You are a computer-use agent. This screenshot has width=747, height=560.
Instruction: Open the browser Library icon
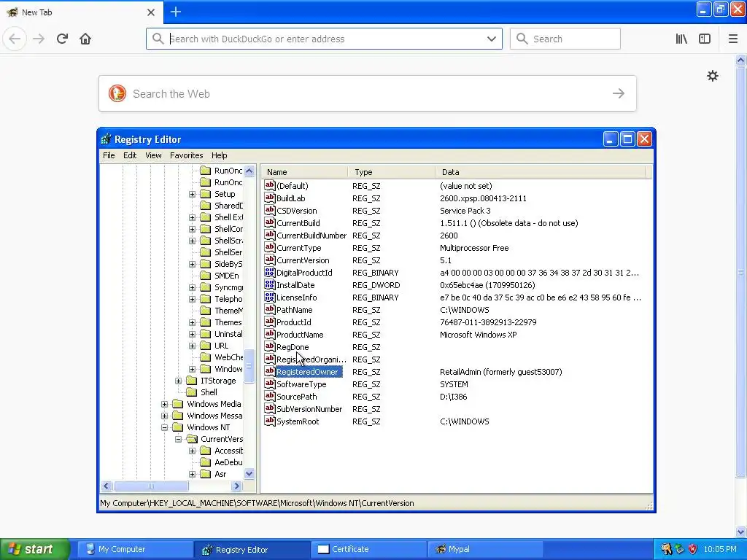[x=681, y=39]
